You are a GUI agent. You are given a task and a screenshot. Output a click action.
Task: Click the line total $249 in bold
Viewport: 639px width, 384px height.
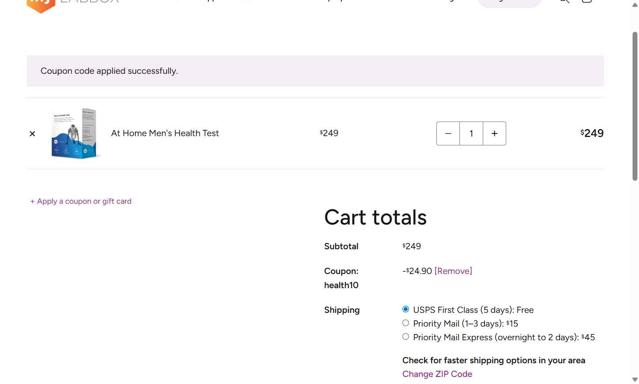(x=592, y=133)
